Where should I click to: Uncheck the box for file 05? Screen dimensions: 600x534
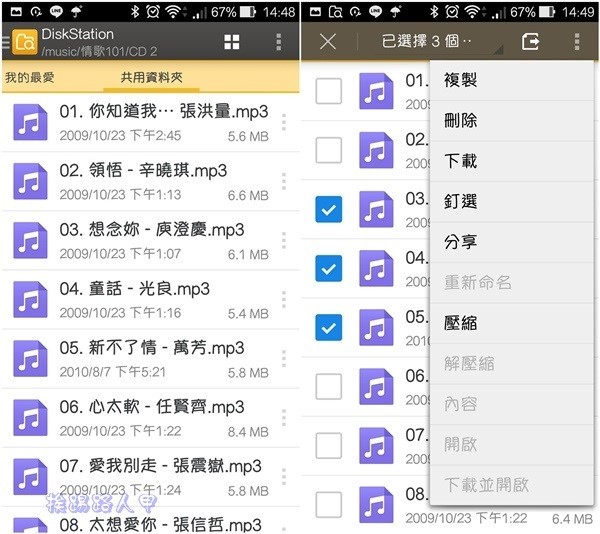329,328
